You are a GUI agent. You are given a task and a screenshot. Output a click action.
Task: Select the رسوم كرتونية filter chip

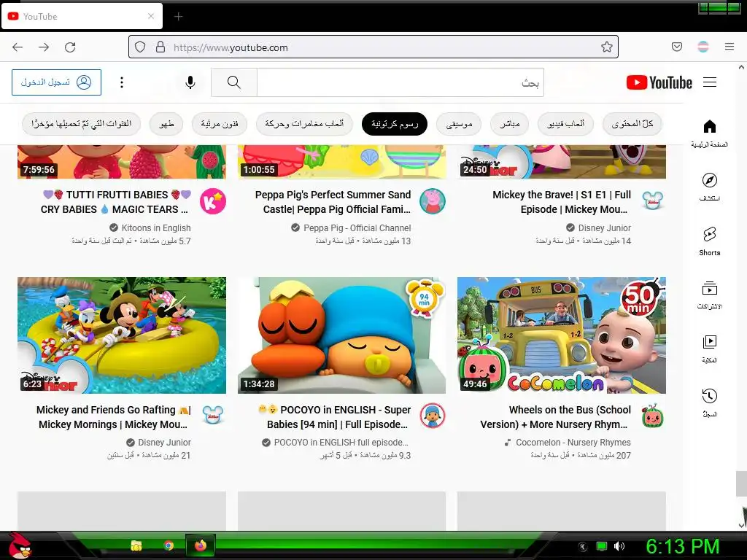tap(395, 124)
